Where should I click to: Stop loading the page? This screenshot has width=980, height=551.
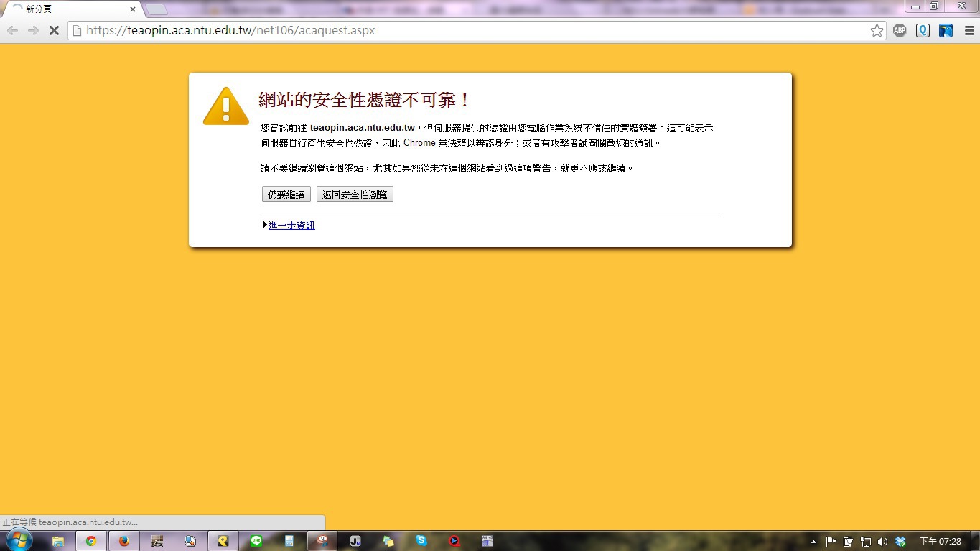point(54,31)
